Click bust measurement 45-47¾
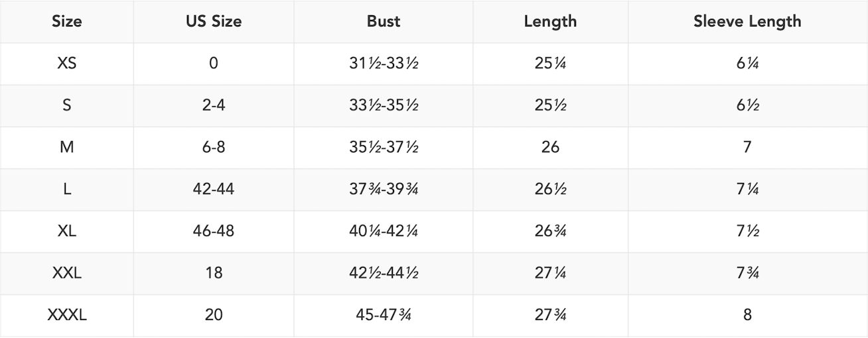This screenshot has height=338, width=868. [384, 315]
